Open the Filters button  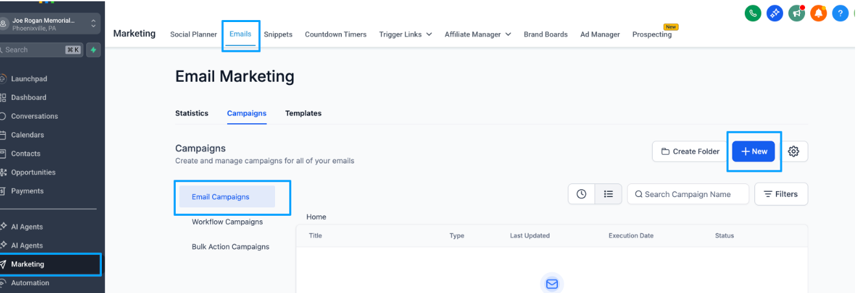(x=780, y=194)
